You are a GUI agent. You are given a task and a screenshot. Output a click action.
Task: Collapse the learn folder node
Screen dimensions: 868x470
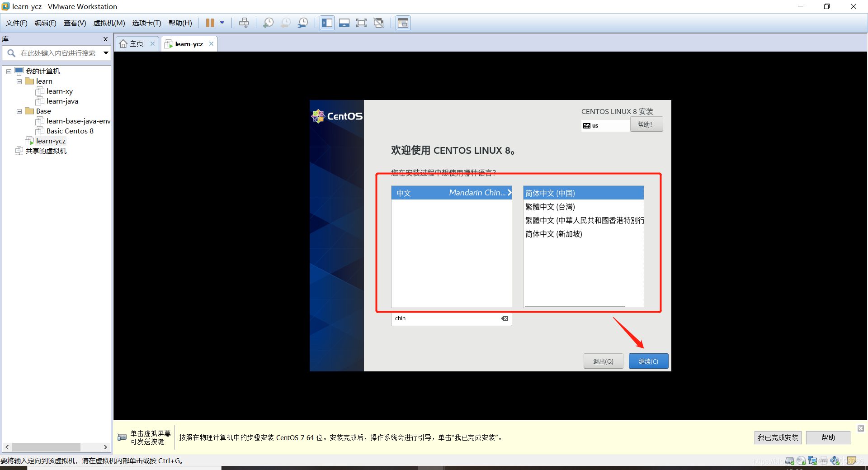(19, 81)
